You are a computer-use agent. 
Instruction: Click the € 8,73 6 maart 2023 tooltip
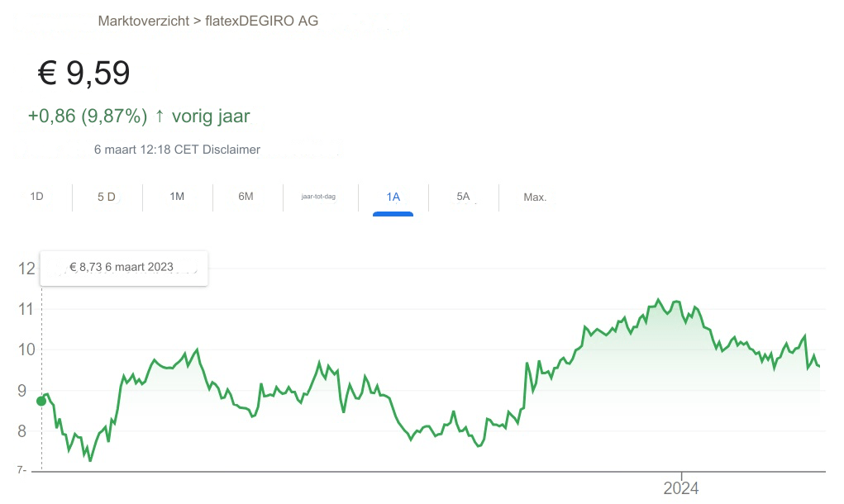click(122, 267)
